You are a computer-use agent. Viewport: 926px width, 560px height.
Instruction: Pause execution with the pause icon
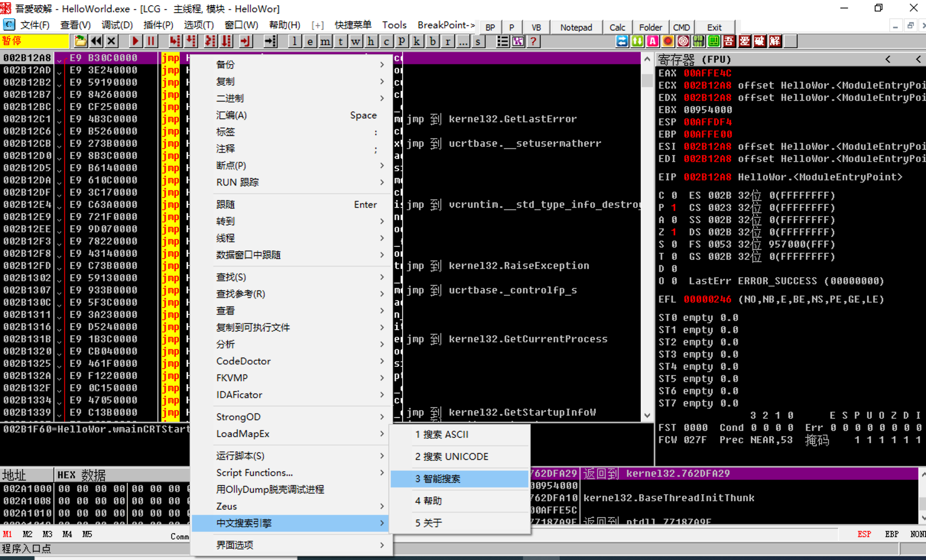[151, 41]
